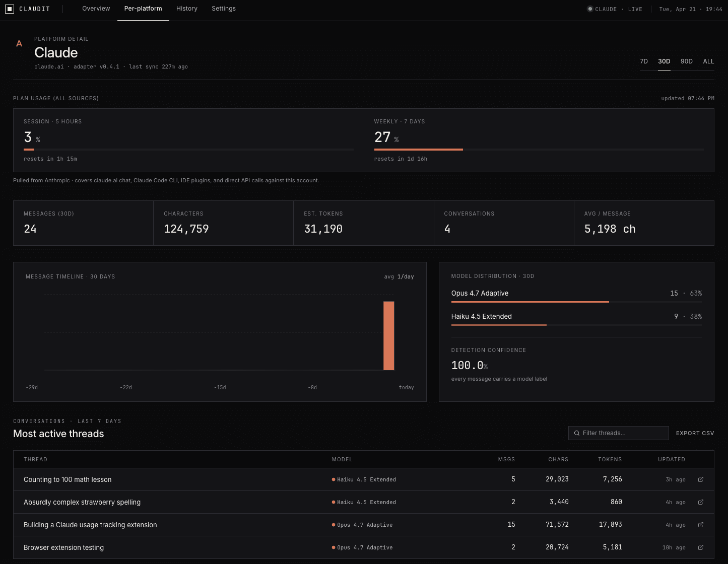728x564 pixels.
Task: Click the Conversations value 4
Action: (x=447, y=229)
